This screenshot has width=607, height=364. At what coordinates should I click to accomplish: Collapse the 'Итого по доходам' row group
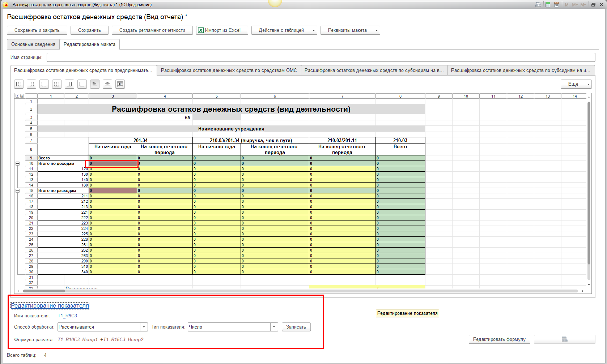tap(17, 163)
